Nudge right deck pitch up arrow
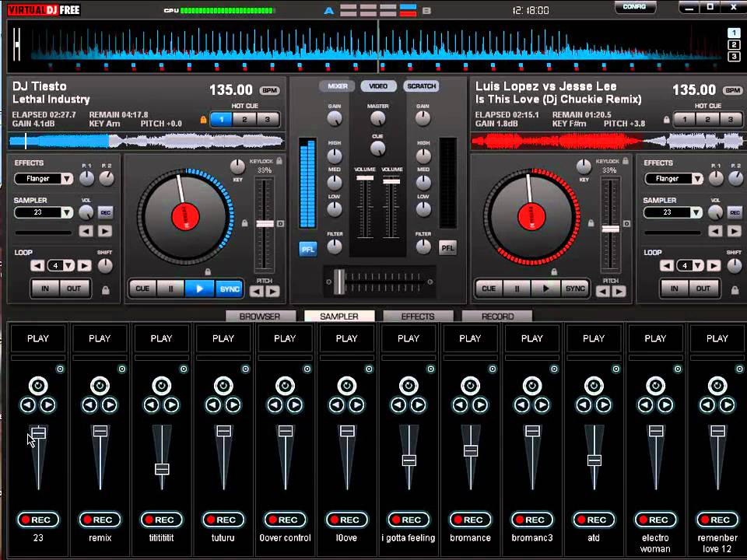This screenshot has width=747, height=560. coord(619,292)
